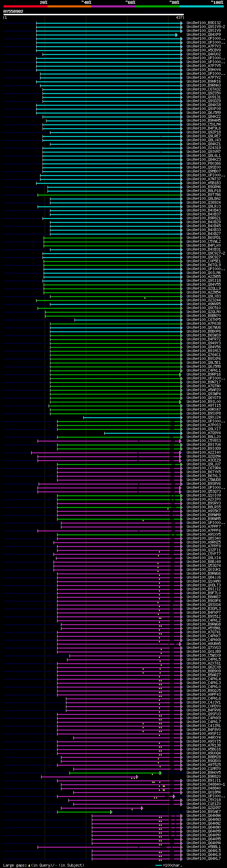Click hit UniRef100_A2ZI40
Screen dimensions: 227x868
tap(204, 453)
